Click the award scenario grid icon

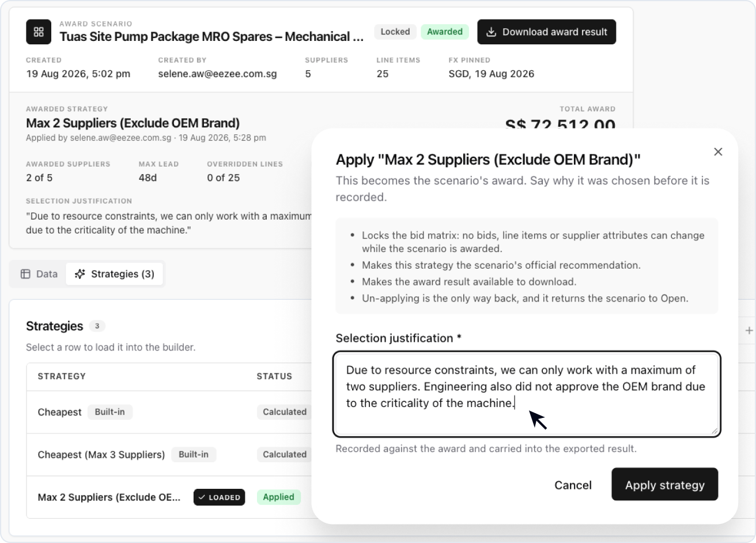click(x=39, y=32)
